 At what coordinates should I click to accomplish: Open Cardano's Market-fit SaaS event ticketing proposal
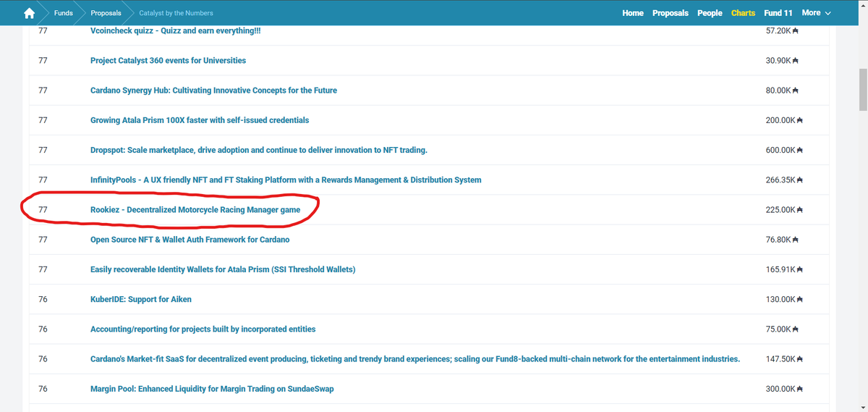tap(415, 359)
